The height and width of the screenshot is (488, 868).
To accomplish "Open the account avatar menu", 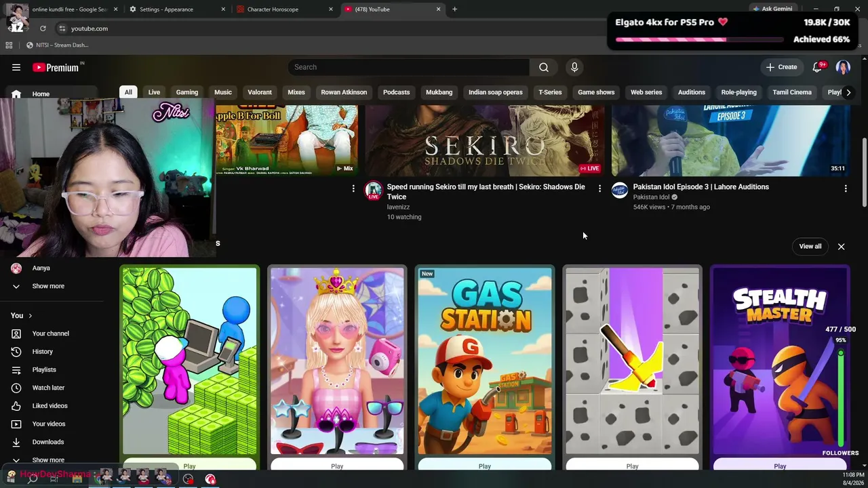I will (843, 67).
